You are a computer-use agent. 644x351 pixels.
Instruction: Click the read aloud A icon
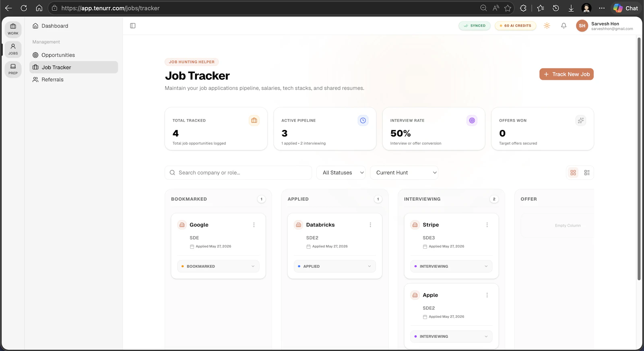[x=496, y=8]
